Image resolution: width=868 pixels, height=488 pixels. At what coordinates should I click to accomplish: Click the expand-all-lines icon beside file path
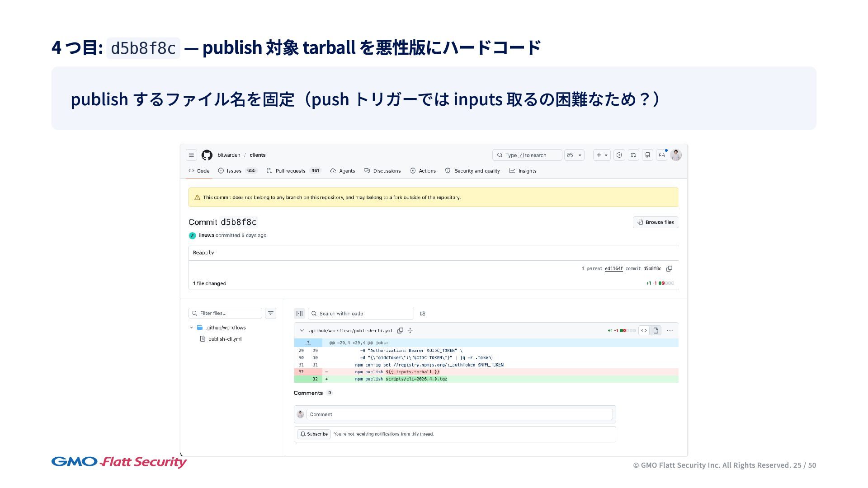410,330
